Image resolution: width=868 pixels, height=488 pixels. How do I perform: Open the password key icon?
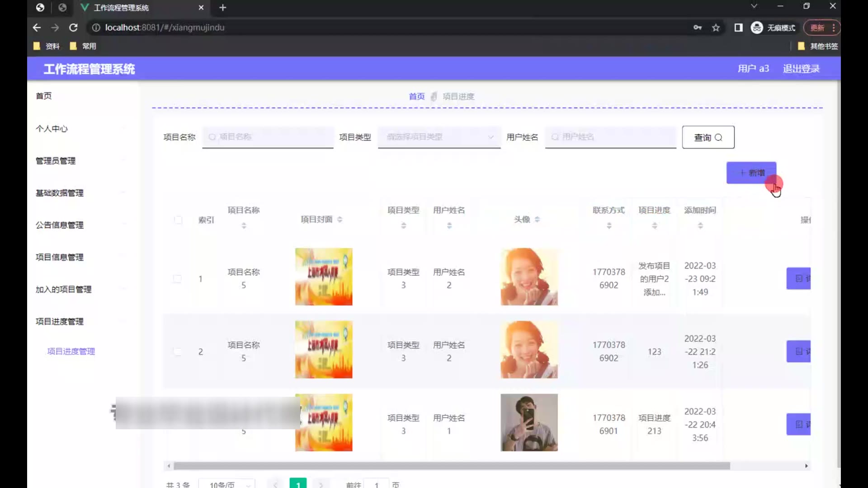[698, 28]
